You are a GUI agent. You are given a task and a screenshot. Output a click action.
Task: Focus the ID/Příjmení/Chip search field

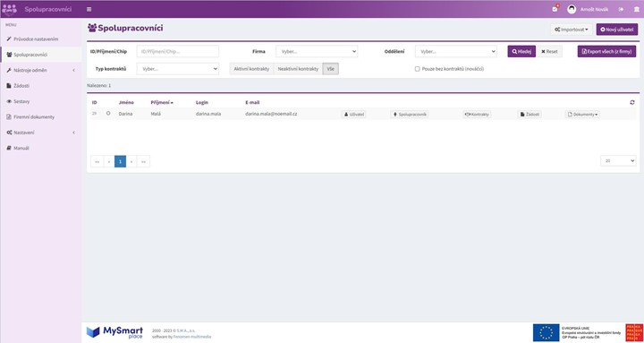(x=178, y=51)
